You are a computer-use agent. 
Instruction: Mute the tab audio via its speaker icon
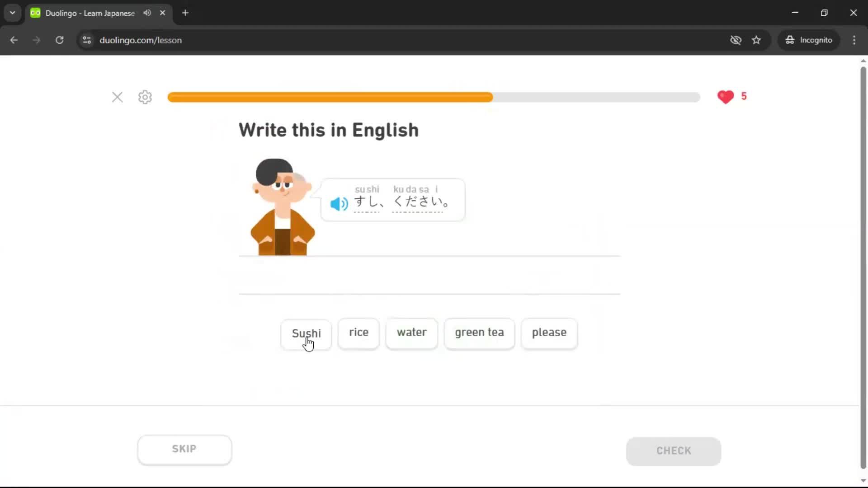[146, 13]
